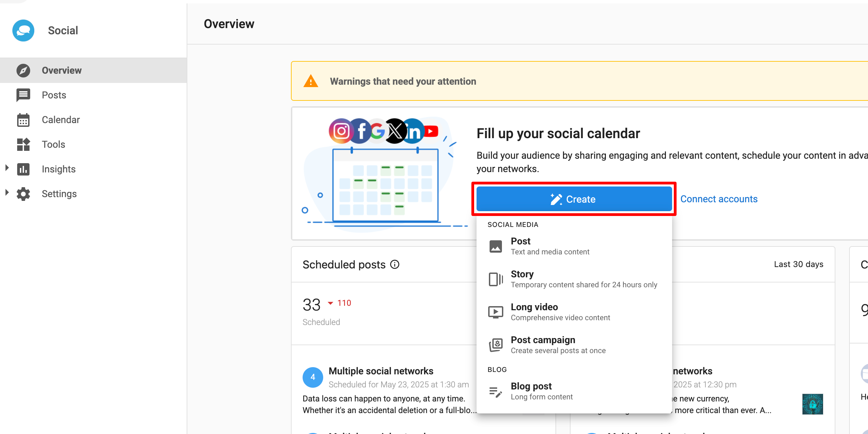Click the Social app logo
The width and height of the screenshot is (868, 434).
click(x=23, y=31)
